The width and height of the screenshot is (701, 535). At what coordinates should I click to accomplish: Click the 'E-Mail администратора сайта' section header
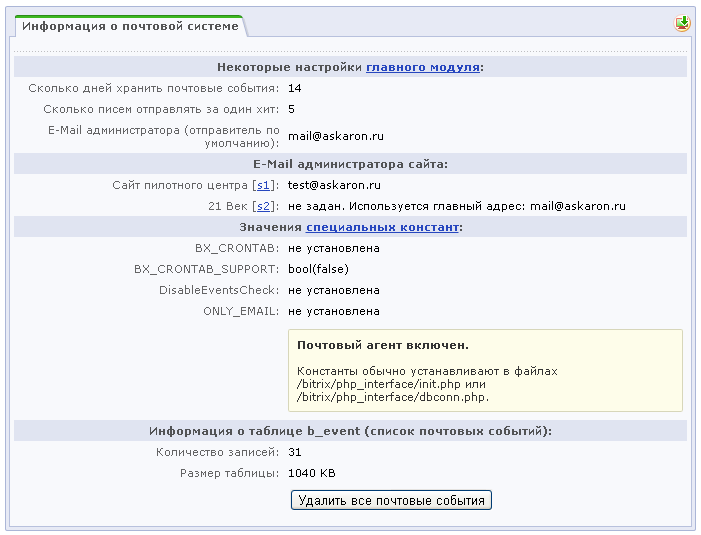coord(350,164)
